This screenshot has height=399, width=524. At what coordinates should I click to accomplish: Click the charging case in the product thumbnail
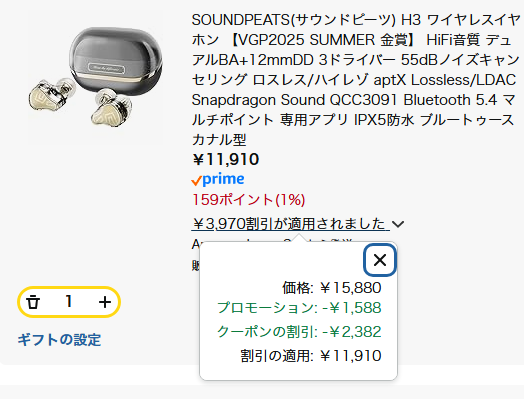[x=117, y=58]
